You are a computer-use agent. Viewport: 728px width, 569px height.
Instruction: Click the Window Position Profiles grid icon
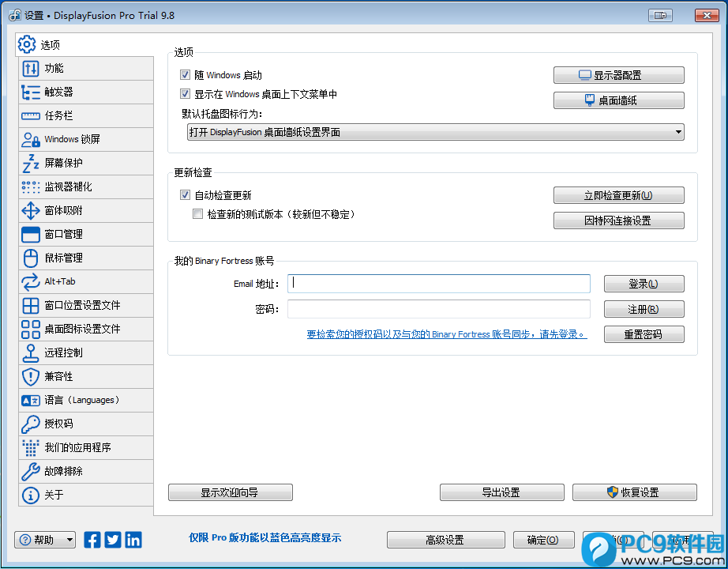(31, 305)
